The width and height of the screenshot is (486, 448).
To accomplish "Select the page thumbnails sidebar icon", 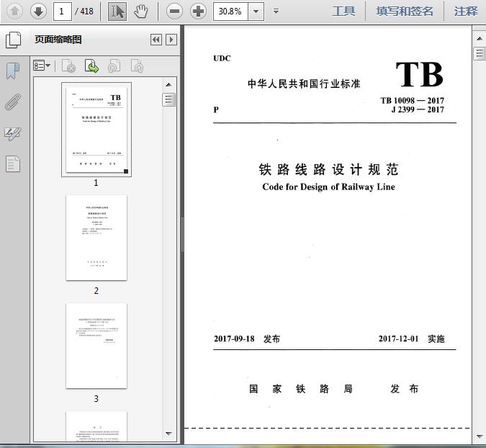I will [x=14, y=40].
